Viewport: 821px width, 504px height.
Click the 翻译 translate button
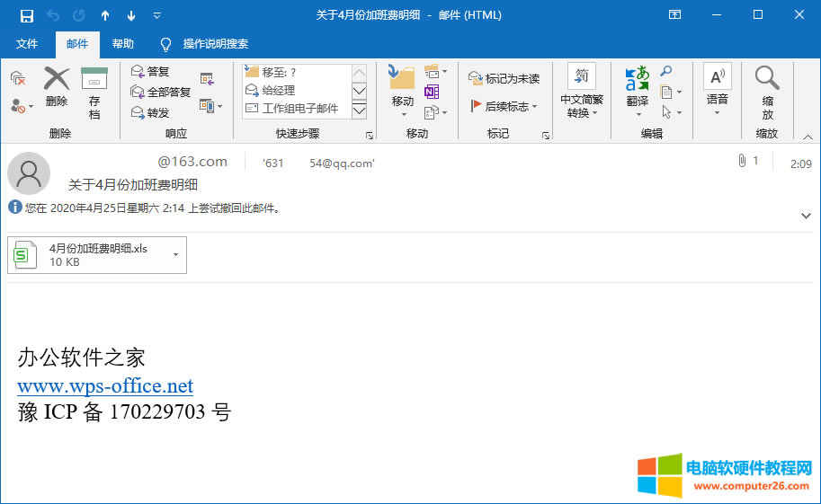tap(638, 92)
